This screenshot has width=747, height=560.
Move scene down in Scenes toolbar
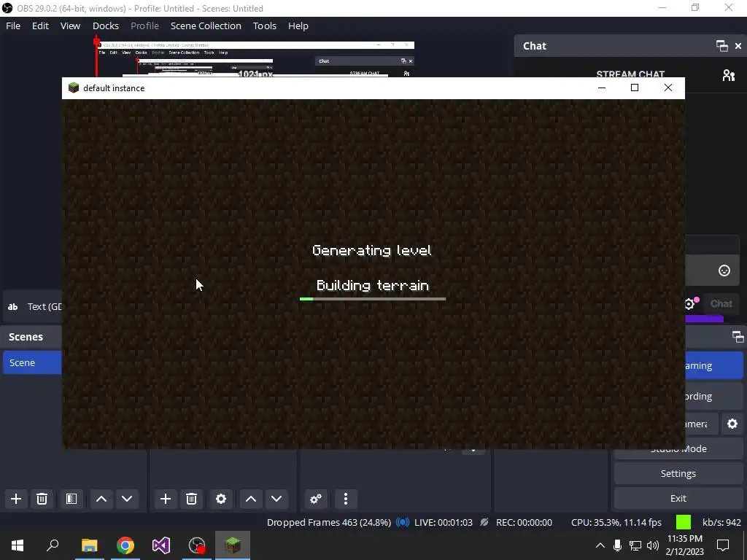127,499
